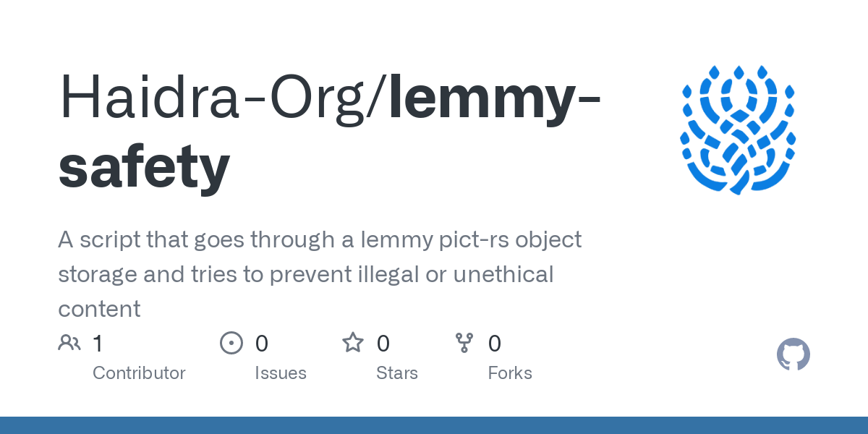Click the contributors people icon

(x=69, y=343)
